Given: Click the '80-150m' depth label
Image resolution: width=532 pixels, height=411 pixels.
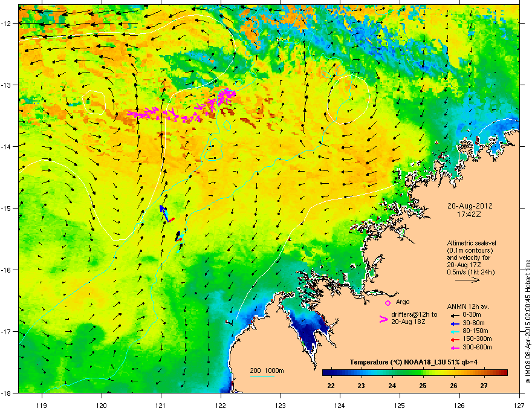Looking at the screenshot, I should 475,331.
